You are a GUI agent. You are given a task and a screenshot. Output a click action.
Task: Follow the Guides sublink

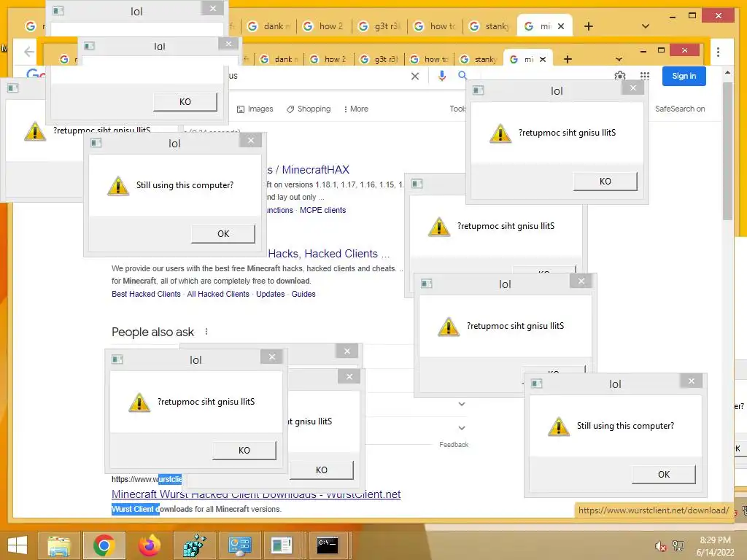[x=303, y=295]
